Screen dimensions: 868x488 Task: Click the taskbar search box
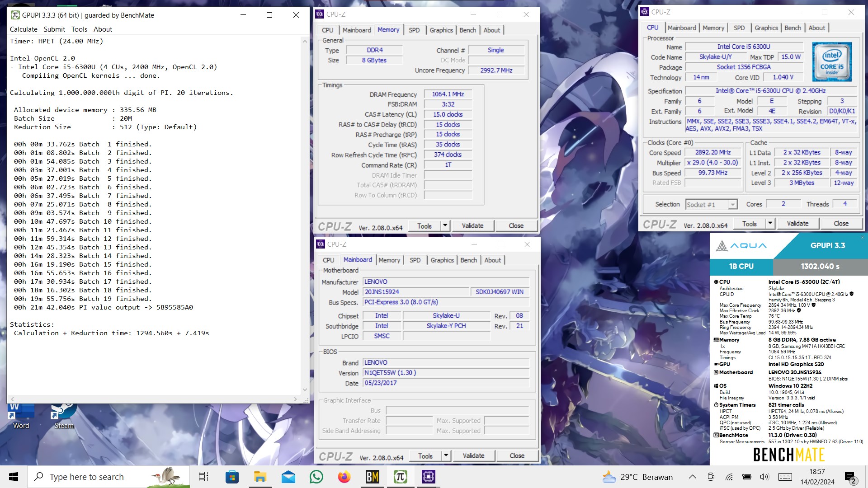108,477
